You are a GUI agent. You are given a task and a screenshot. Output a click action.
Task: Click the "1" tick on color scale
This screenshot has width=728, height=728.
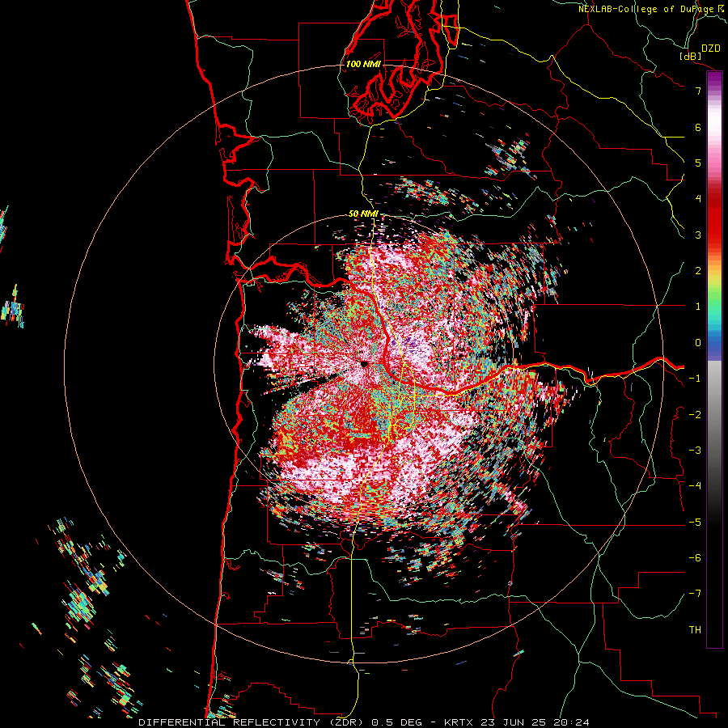coord(698,307)
